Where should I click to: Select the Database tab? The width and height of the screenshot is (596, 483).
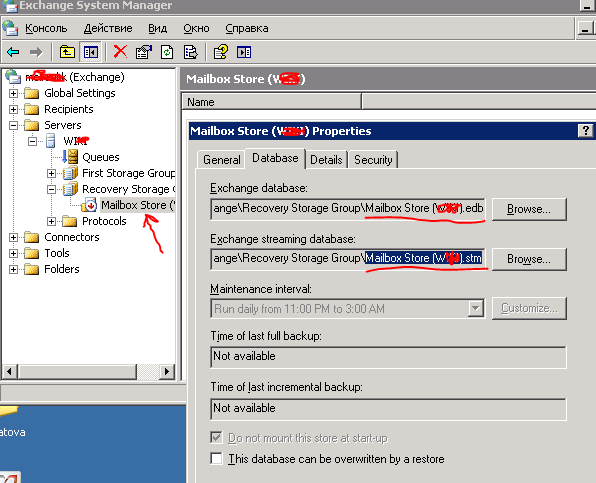[x=275, y=158]
